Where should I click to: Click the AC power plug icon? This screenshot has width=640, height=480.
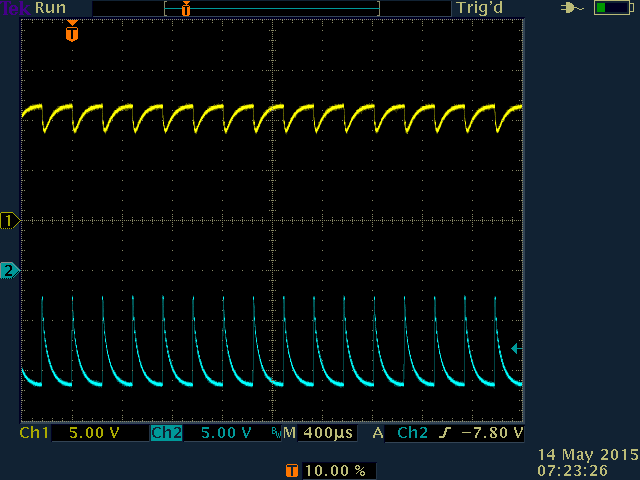(572, 8)
